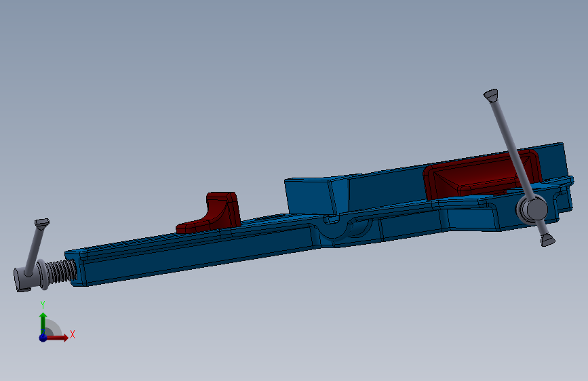Image resolution: width=588 pixels, height=381 pixels.
Task: Pick the top end cap of the left handle
Action: pyautogui.click(x=42, y=223)
